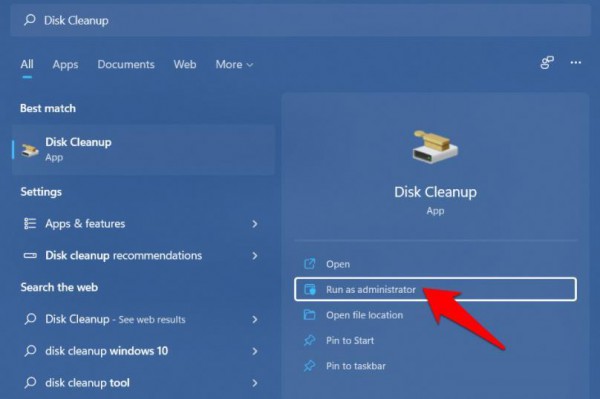
Task: Click the storage drive icon beside Disk cleanup recommendations
Action: [x=30, y=255]
